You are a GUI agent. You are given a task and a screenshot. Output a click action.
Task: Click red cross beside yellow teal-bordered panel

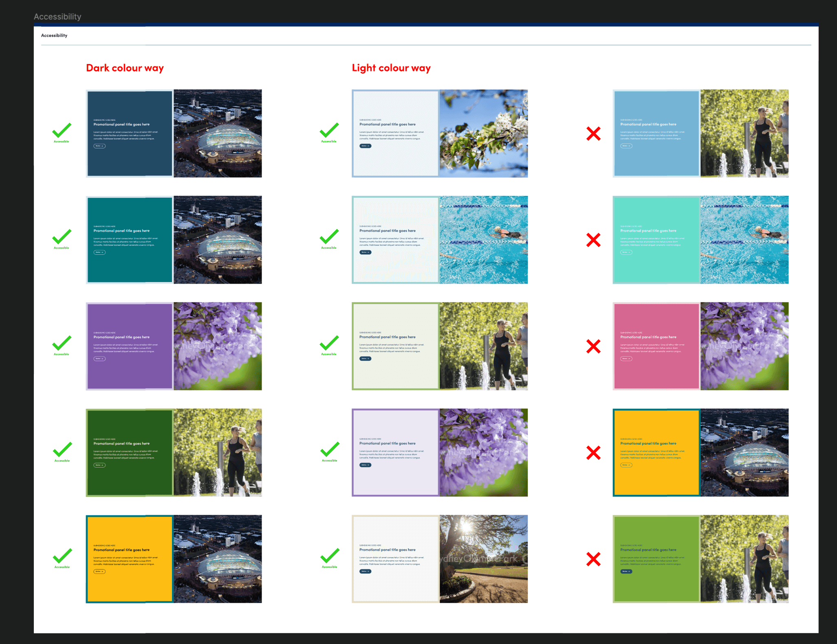593,453
